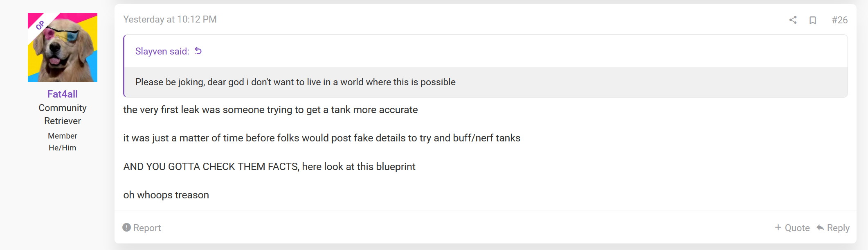The image size is (868, 250).
Task: Open the #26 post permalink
Action: 839,20
